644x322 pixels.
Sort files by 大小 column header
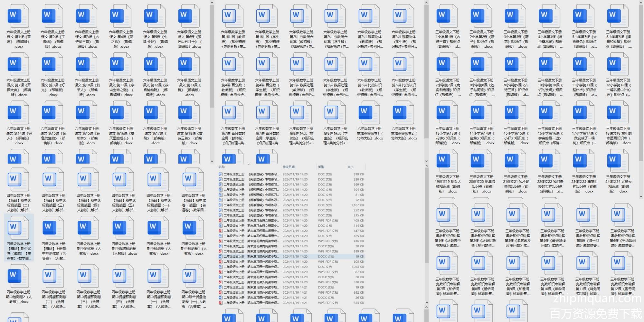click(x=350, y=167)
